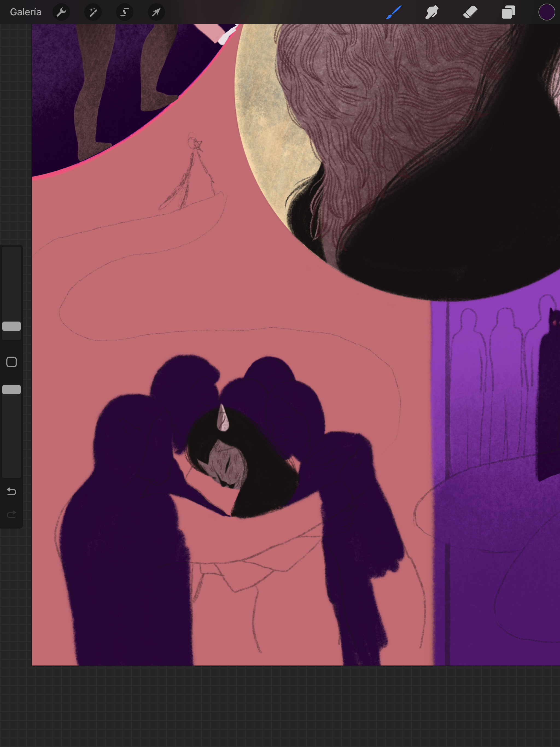Image resolution: width=560 pixels, height=747 pixels.
Task: Click the brush size slider handle
Action: tap(11, 326)
